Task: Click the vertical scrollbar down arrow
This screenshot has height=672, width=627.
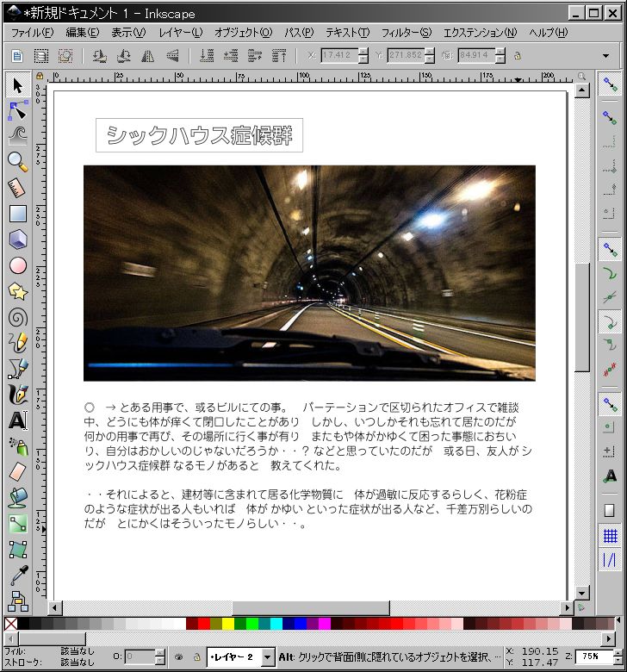Action: [581, 593]
